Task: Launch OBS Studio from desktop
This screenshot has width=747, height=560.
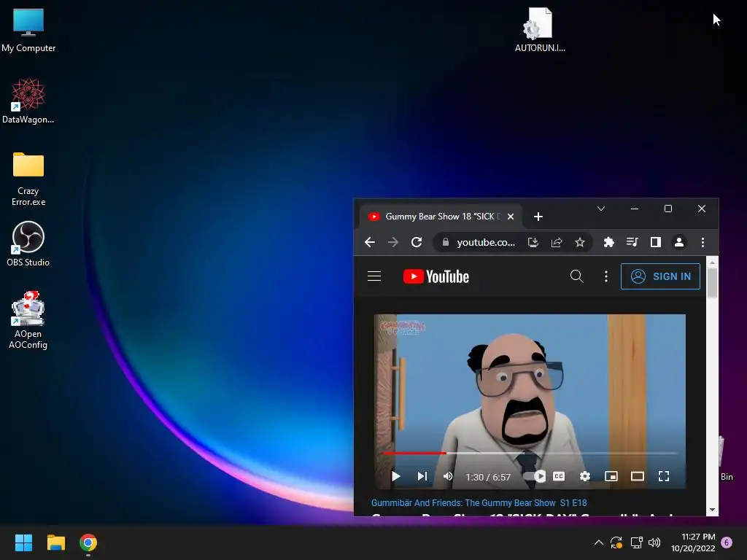Action: [x=28, y=244]
